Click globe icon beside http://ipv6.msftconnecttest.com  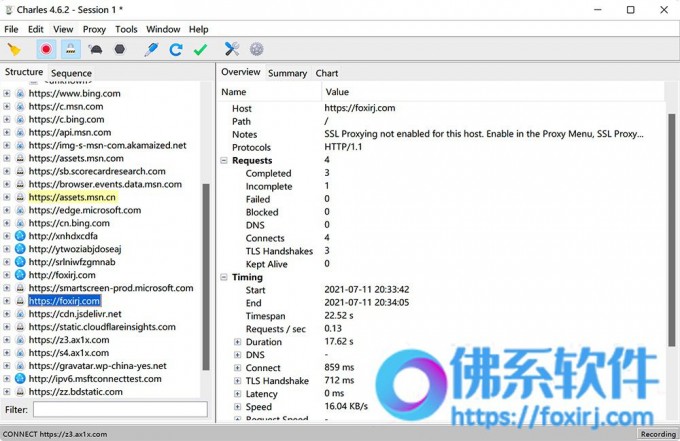(20, 378)
